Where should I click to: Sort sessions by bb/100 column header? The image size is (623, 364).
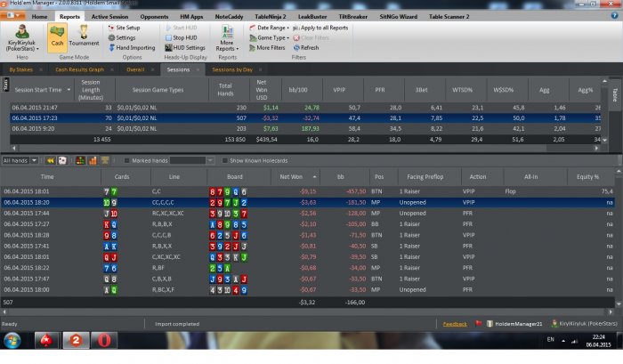[x=298, y=90]
